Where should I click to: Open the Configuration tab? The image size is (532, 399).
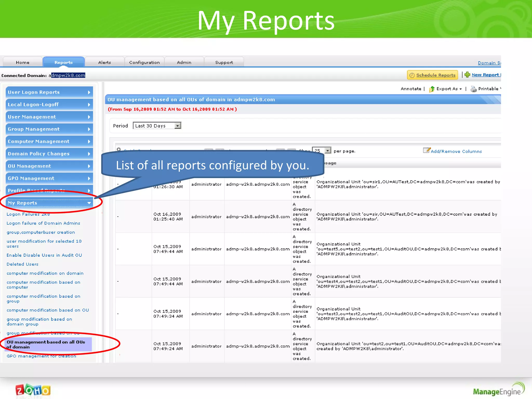point(144,62)
